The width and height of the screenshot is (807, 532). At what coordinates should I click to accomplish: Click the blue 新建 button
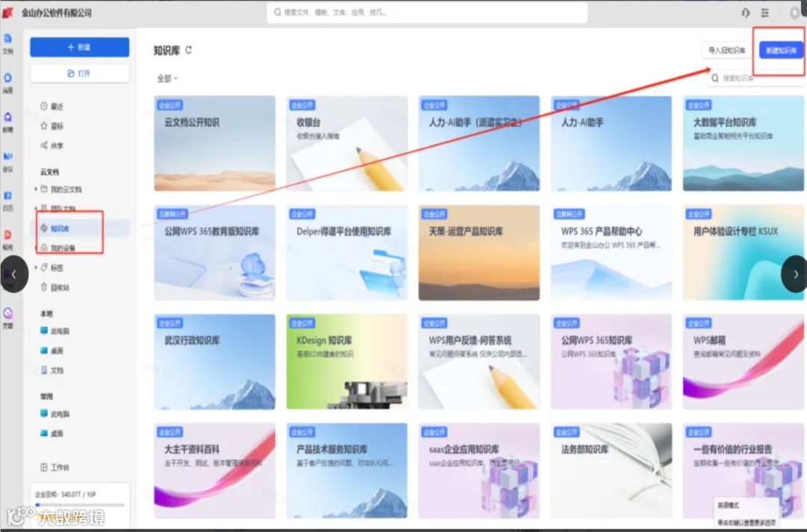(79, 47)
